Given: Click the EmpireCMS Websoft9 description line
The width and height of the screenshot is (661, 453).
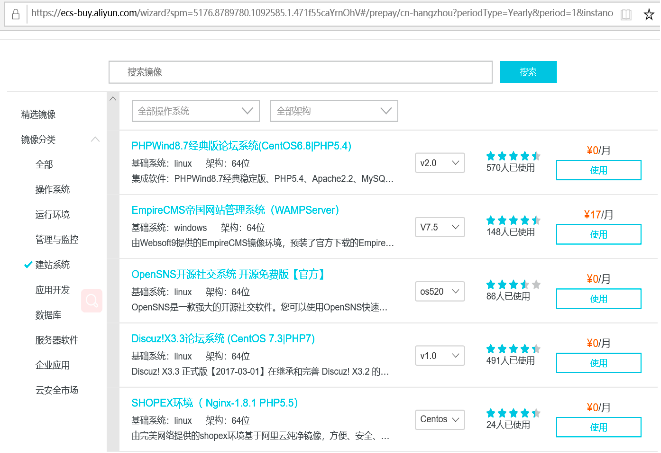Looking at the screenshot, I should tap(263, 243).
